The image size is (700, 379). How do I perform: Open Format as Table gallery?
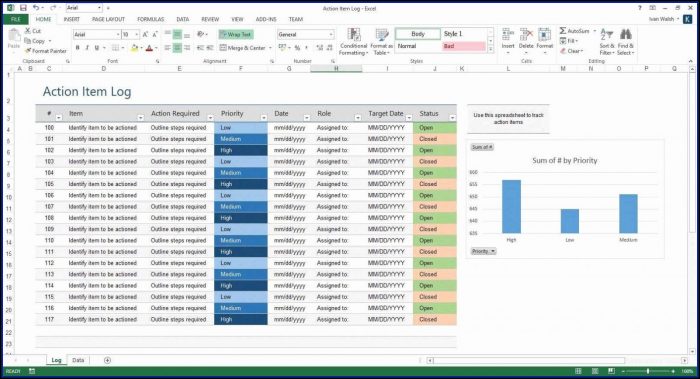(382, 42)
